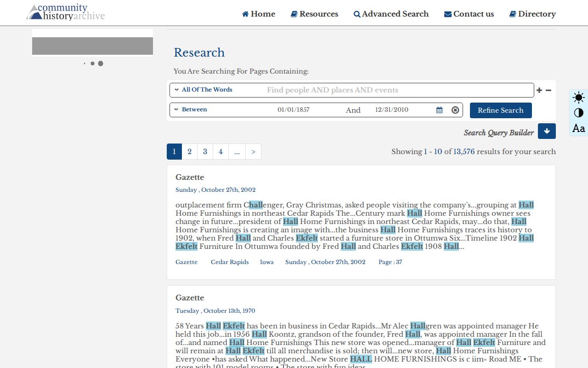Edit the start date 01/01/1857
The height and width of the screenshot is (368, 588).
tap(294, 109)
